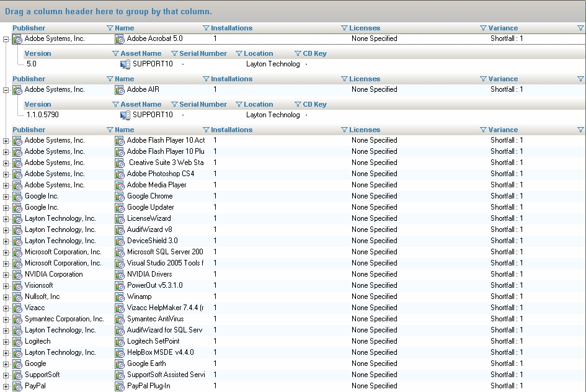Expand the PayPal Plug-In row
Image resolution: width=586 pixels, height=392 pixels.
coord(6,387)
